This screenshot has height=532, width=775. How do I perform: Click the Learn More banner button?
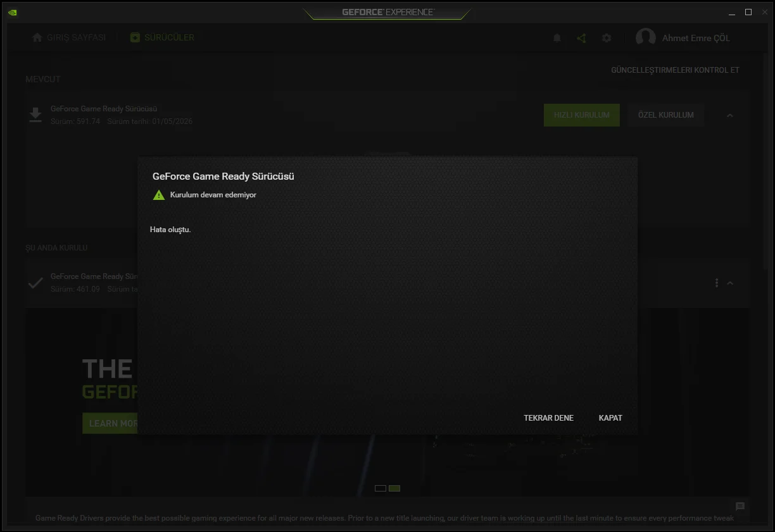pos(110,423)
